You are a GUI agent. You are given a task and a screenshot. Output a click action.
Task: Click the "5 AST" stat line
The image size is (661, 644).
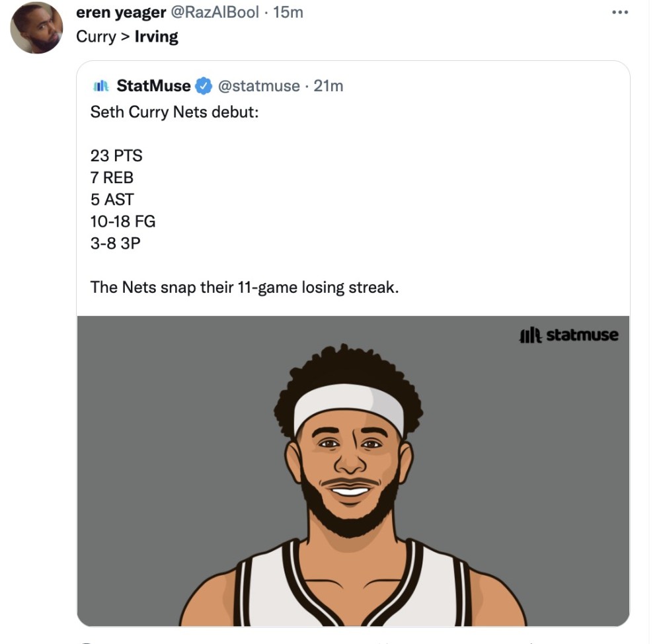[112, 200]
